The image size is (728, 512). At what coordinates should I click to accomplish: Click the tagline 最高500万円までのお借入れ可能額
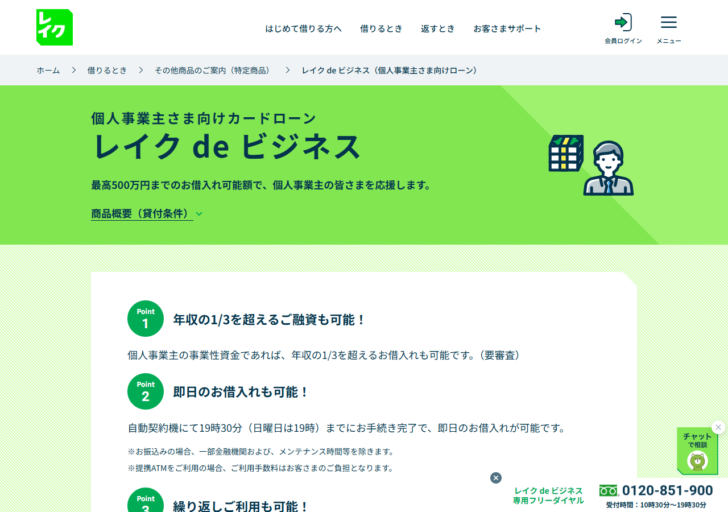tap(261, 185)
